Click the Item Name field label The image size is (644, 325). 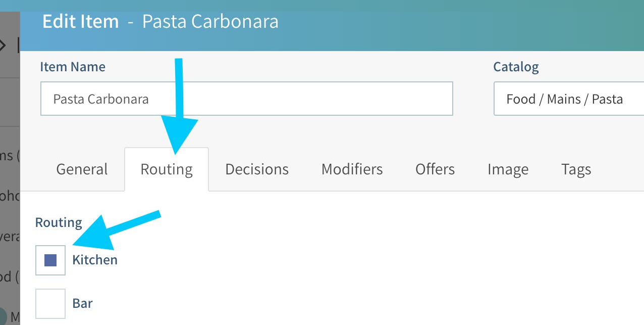(x=73, y=67)
